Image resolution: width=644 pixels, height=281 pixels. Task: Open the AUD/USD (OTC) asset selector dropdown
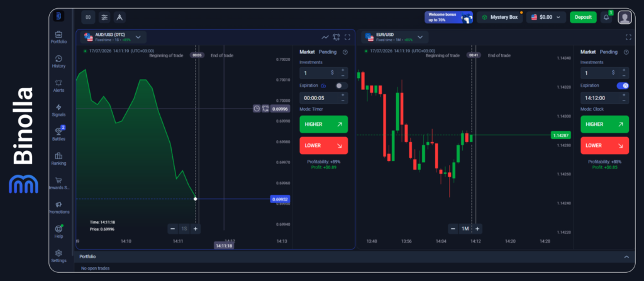click(113, 37)
